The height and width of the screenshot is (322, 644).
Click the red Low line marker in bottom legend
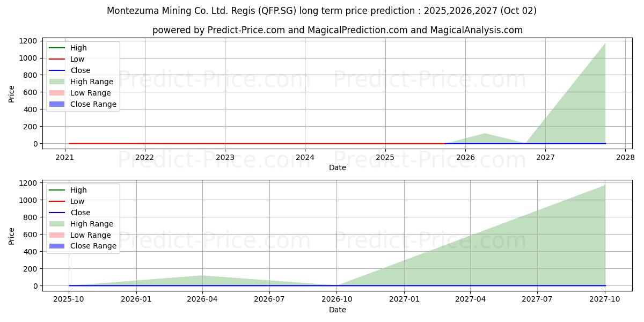[56, 201]
